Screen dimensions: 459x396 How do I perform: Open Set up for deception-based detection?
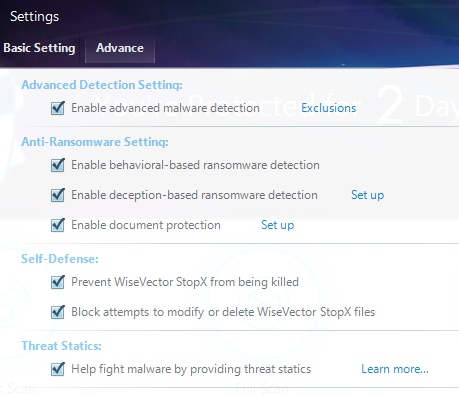point(368,195)
